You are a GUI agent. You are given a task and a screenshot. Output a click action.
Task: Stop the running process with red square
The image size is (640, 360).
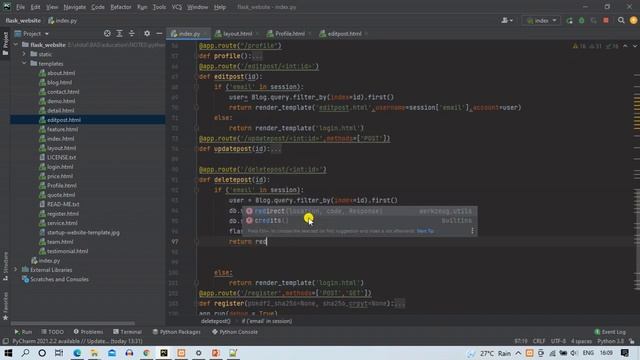606,20
